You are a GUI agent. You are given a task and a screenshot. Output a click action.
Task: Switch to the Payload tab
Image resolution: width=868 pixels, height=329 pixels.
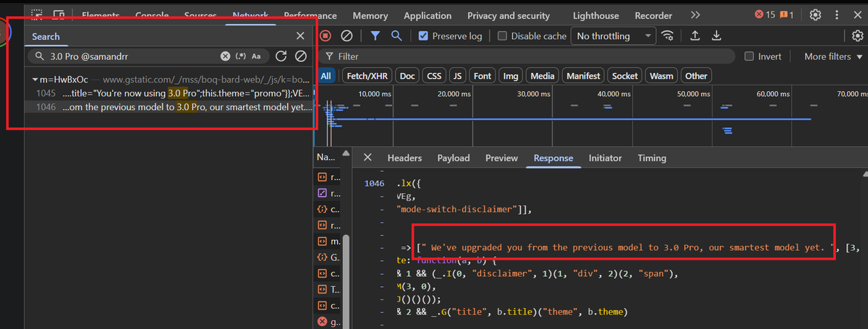point(454,158)
